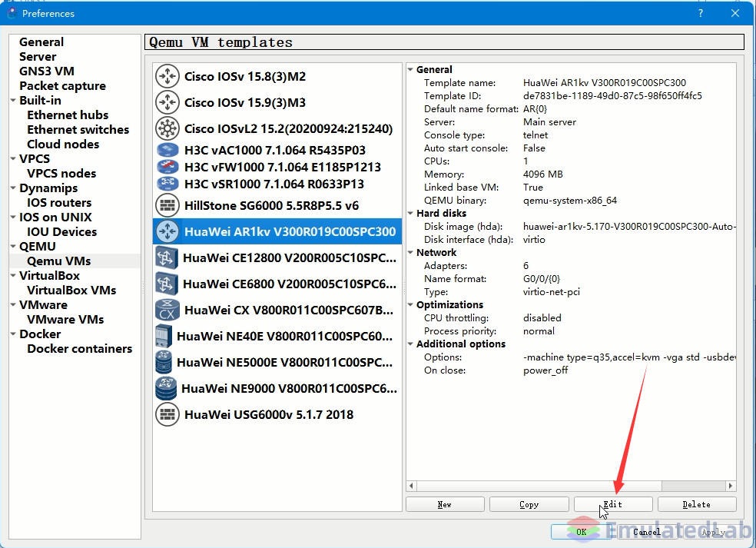The image size is (756, 548).
Task: Collapse the Hard disks details section
Action: coord(411,213)
